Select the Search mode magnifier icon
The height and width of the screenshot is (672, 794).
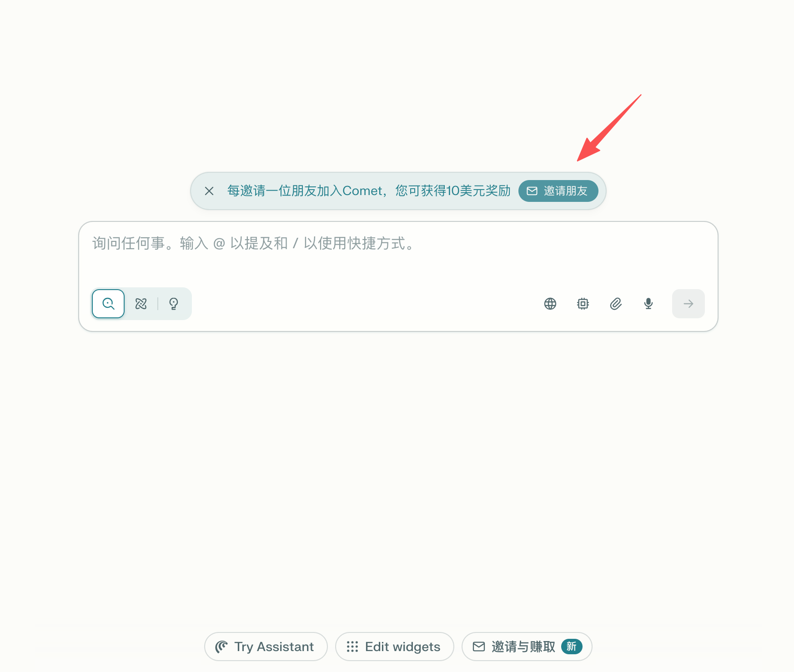tap(108, 304)
